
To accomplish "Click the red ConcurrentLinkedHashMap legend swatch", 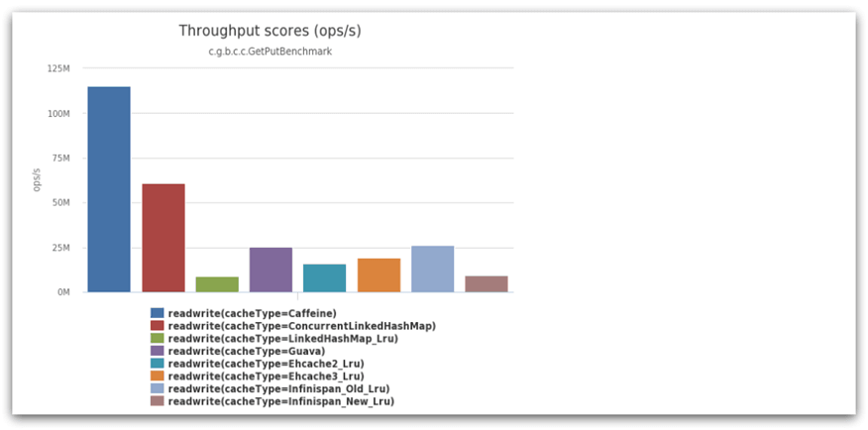I will click(x=158, y=325).
